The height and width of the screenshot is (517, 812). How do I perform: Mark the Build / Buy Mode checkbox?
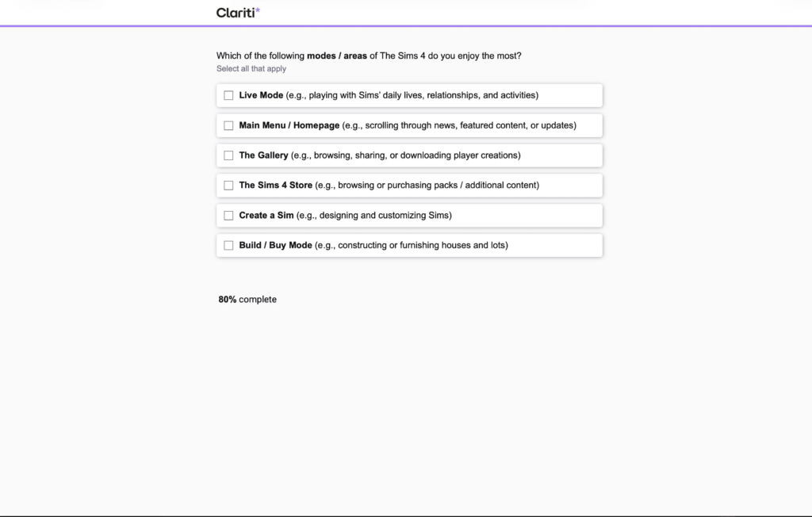click(x=228, y=246)
